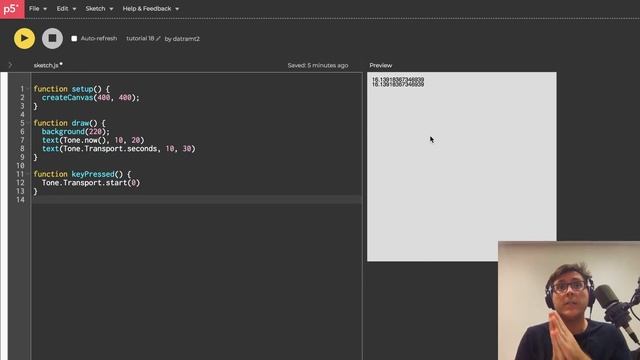Click the webcam video overlay

tap(569, 300)
